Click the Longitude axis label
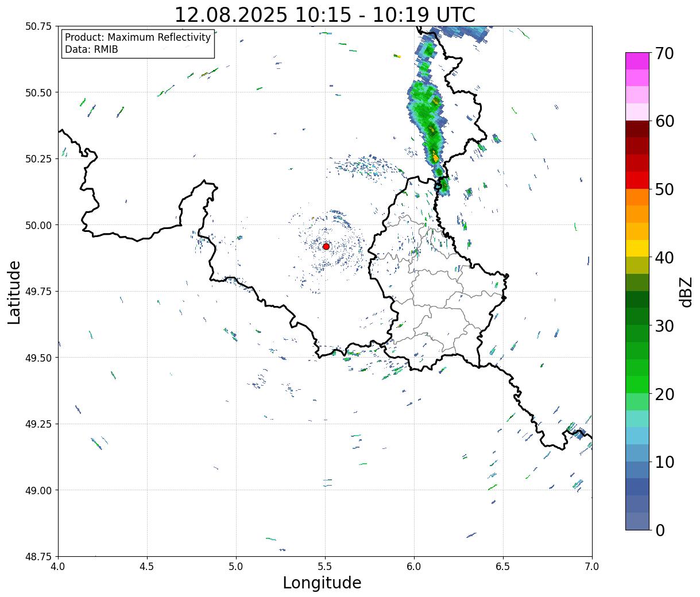This screenshot has height=597, width=700. [x=322, y=583]
